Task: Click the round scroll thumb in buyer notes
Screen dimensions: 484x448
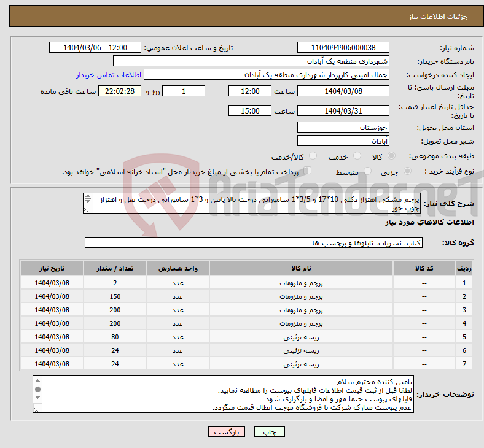Action: (x=38, y=389)
